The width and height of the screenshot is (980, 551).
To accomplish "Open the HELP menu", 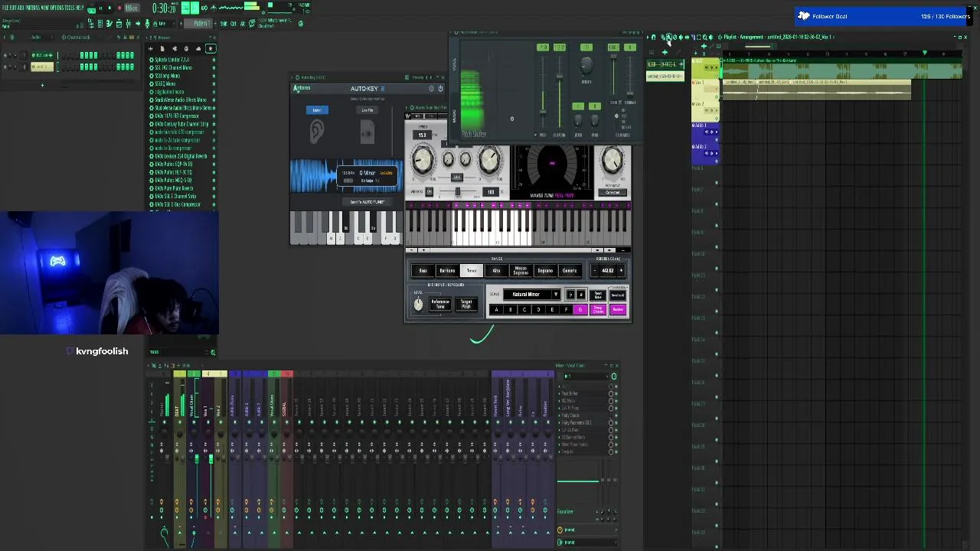I will click(80, 8).
